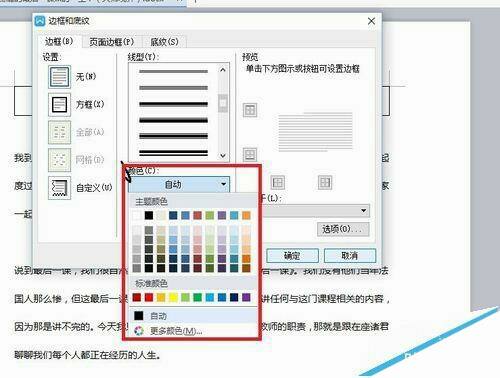The width and height of the screenshot is (500, 378).
Task: Close the Borders and Shading dialog
Action: (x=371, y=21)
